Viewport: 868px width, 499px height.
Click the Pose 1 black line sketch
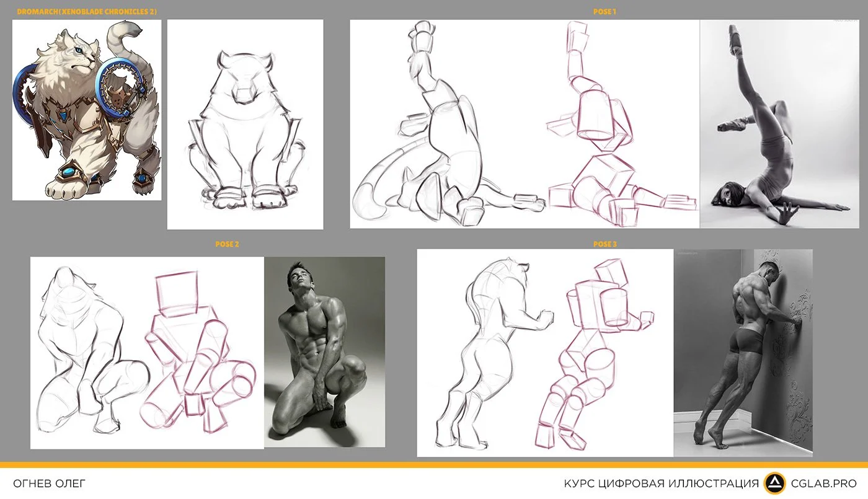[448, 124]
